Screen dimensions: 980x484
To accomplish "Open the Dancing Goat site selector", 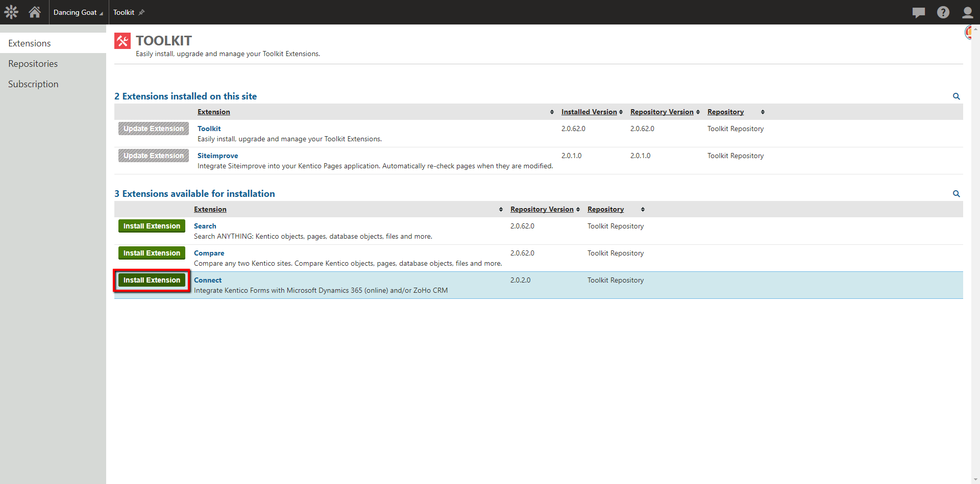I will (x=78, y=12).
